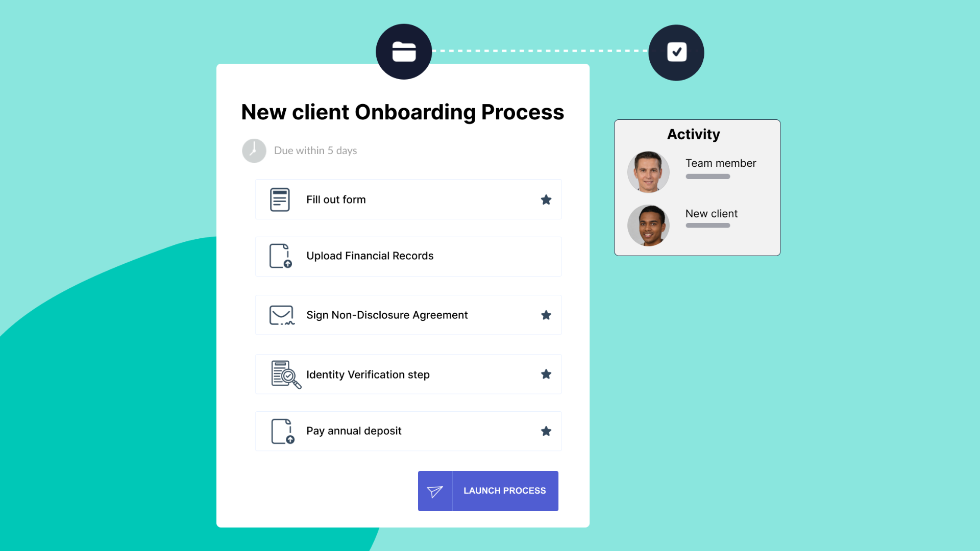Click the Fill out form icon
The height and width of the screenshot is (551, 980).
click(279, 199)
